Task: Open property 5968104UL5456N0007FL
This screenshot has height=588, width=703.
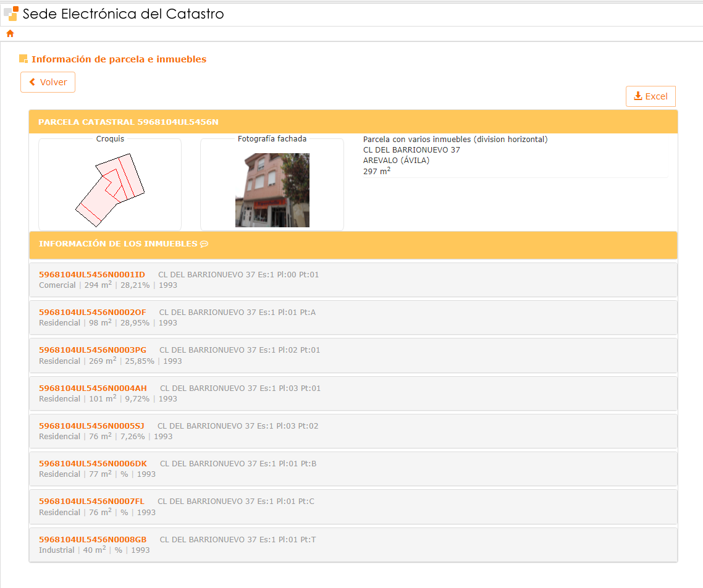Action: click(x=91, y=502)
